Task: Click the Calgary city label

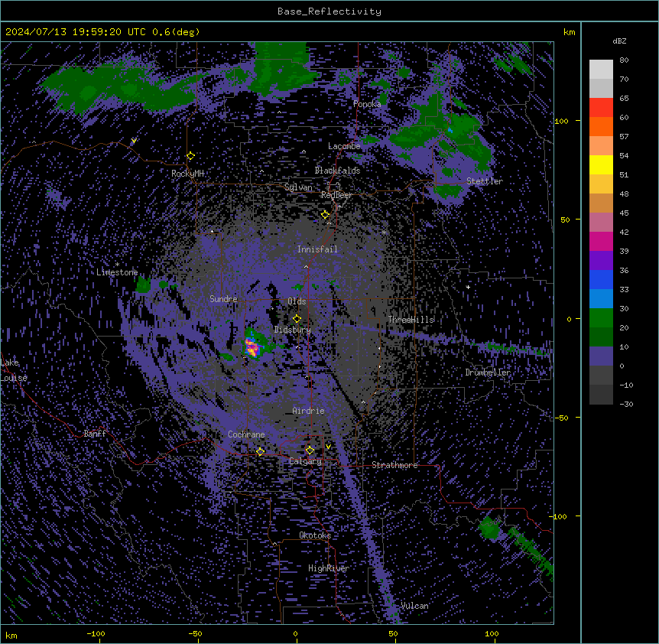Action: pos(305,461)
